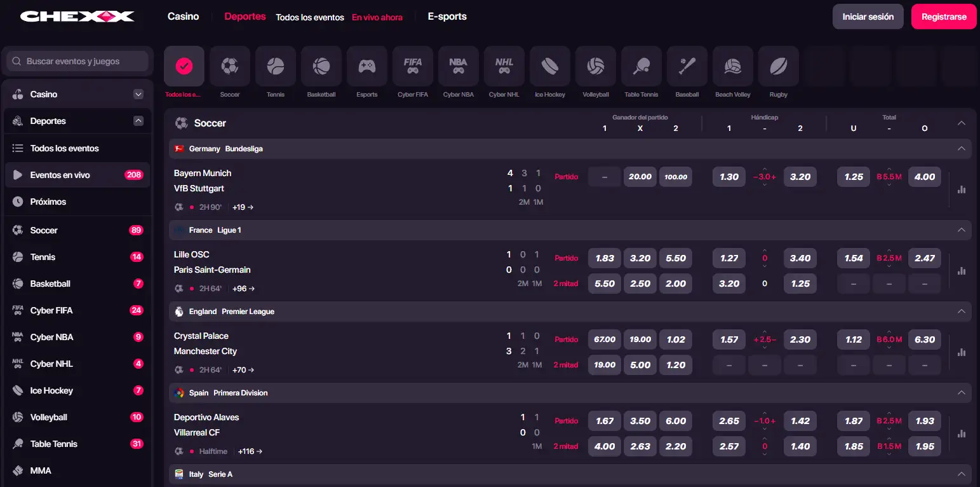
Task: Bet 1.02 on Manchester City win
Action: point(676,340)
